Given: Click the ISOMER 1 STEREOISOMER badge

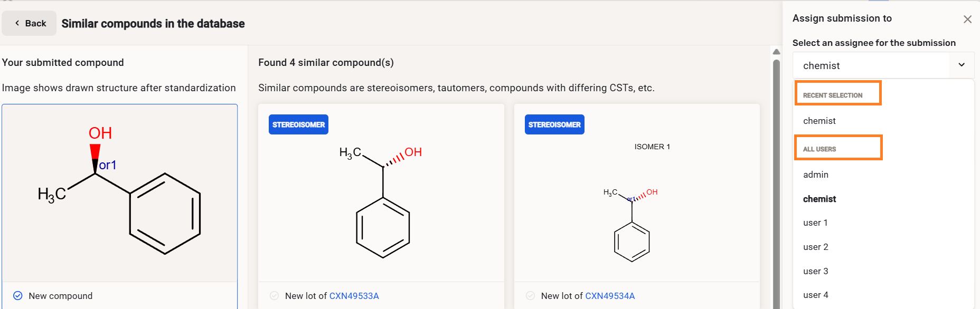Looking at the screenshot, I should tap(554, 124).
